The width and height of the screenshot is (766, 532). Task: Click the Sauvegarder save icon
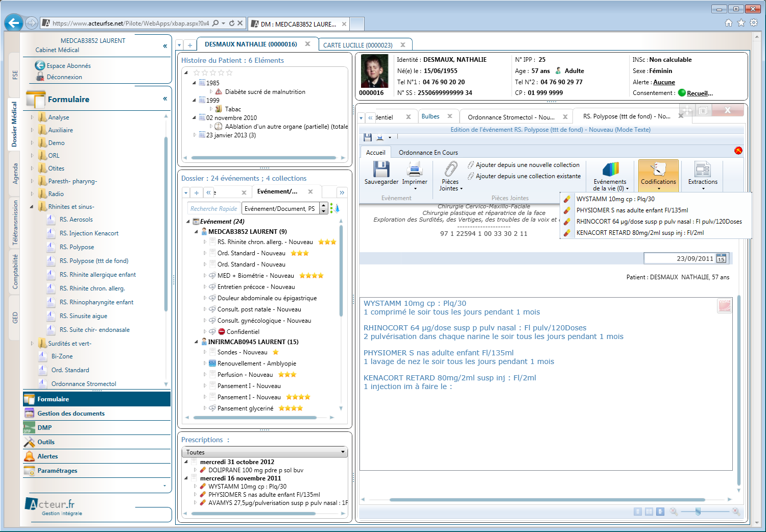381,170
